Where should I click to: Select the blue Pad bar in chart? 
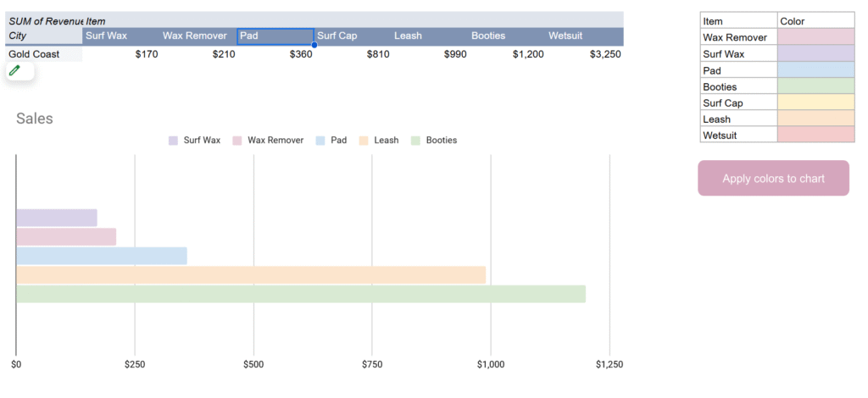(102, 256)
